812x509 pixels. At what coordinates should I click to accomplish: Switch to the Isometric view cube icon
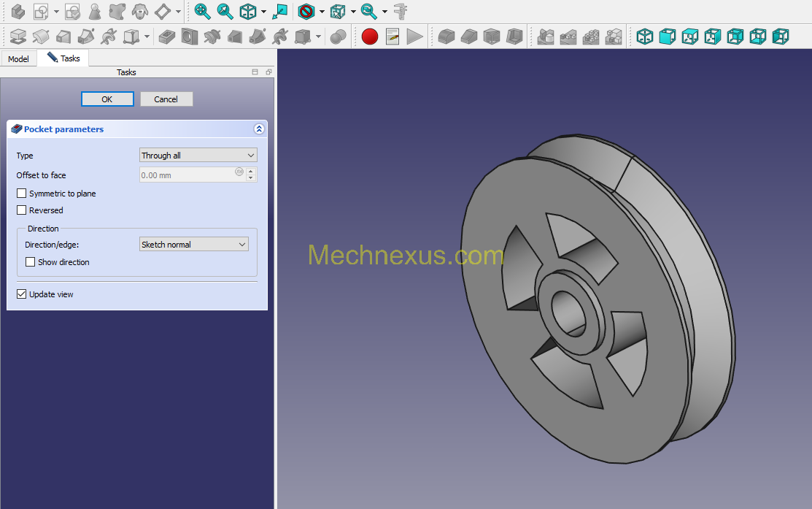coord(645,37)
